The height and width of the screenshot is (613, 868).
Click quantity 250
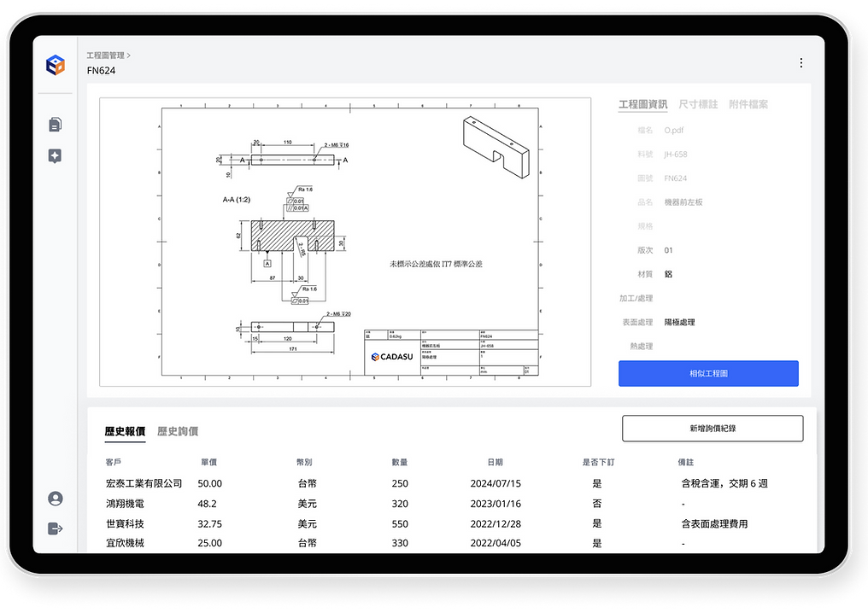400,483
